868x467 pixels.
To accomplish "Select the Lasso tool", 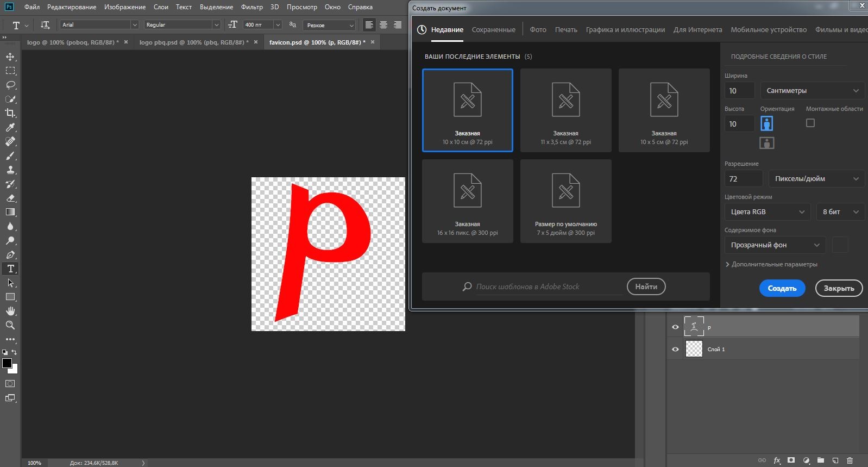I will pos(10,85).
